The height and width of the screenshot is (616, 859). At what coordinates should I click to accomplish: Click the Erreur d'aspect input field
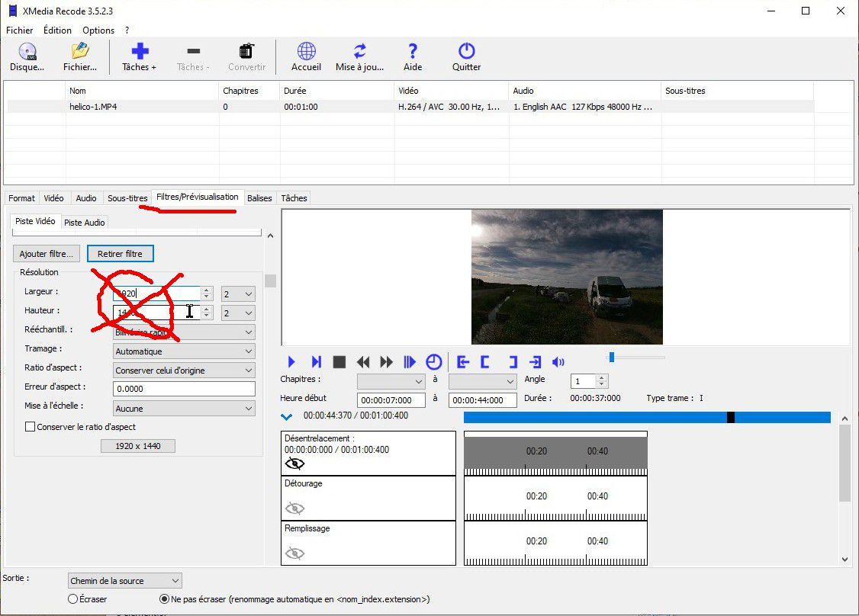coord(184,389)
